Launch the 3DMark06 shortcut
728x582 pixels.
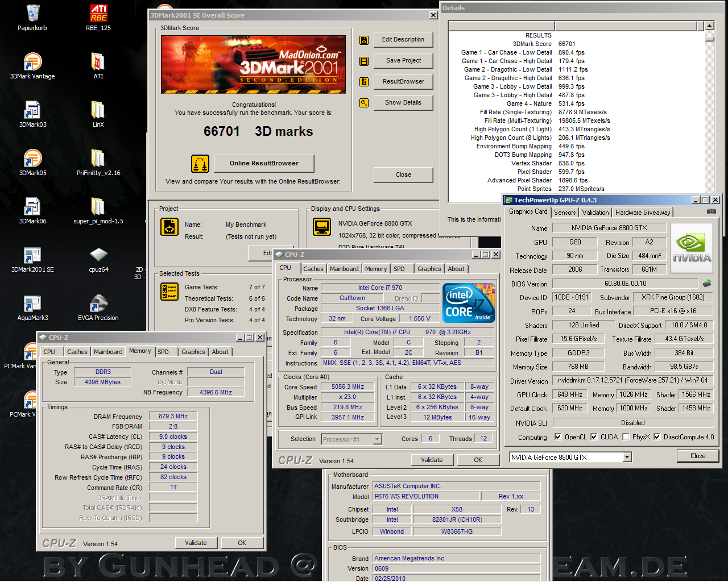click(32, 210)
